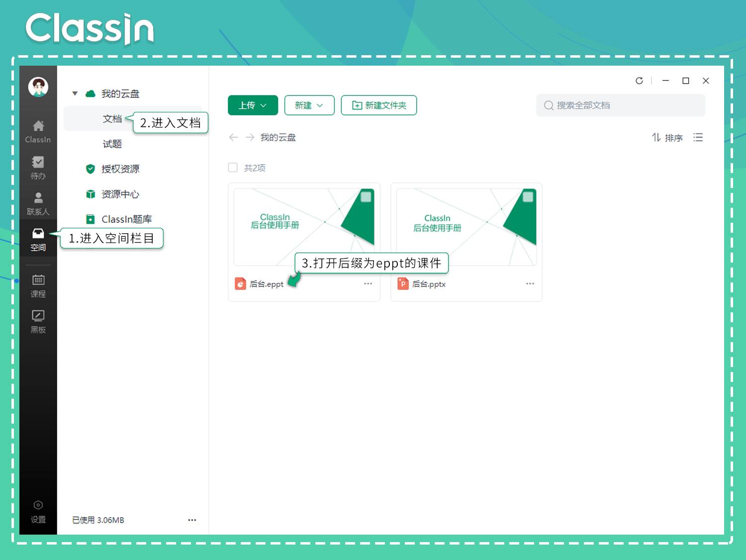Click the 授权资源 shield icon
The height and width of the screenshot is (560, 746).
coord(91,169)
